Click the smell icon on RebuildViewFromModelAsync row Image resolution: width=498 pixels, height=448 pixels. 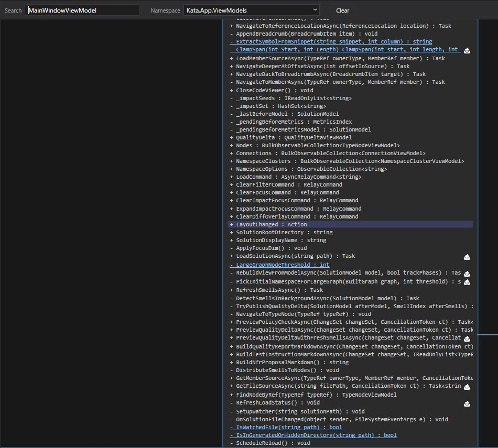(467, 274)
